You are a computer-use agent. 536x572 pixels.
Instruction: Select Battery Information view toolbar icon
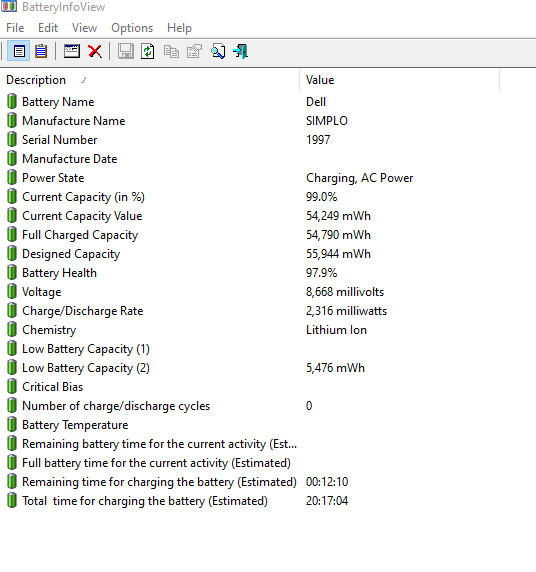[x=19, y=51]
